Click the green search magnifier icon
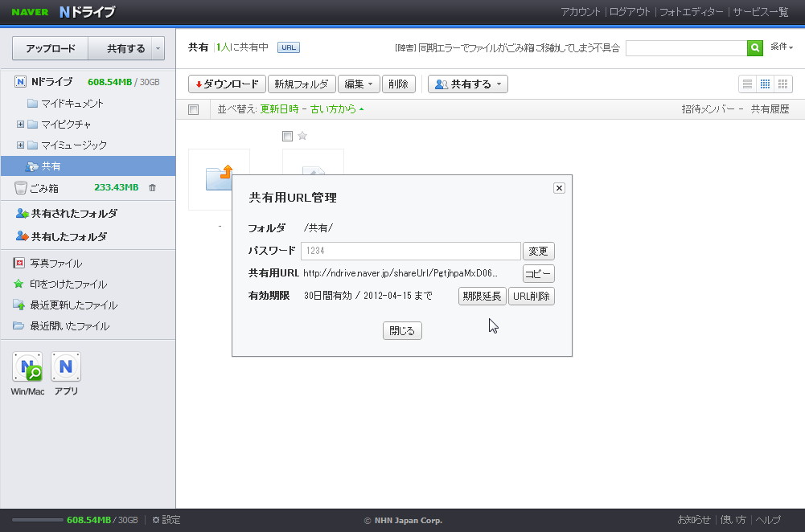The width and height of the screenshot is (805, 532). (x=754, y=47)
